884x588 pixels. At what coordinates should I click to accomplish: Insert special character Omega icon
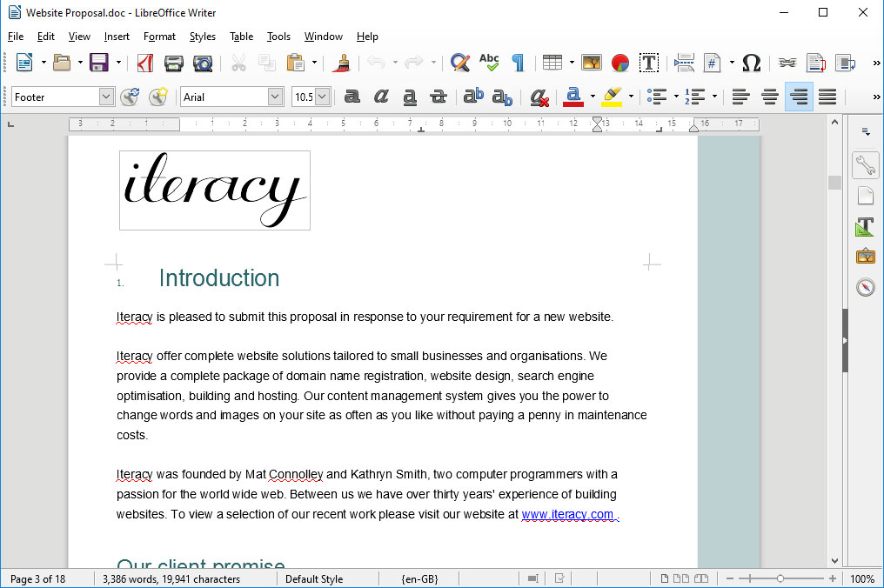752,62
